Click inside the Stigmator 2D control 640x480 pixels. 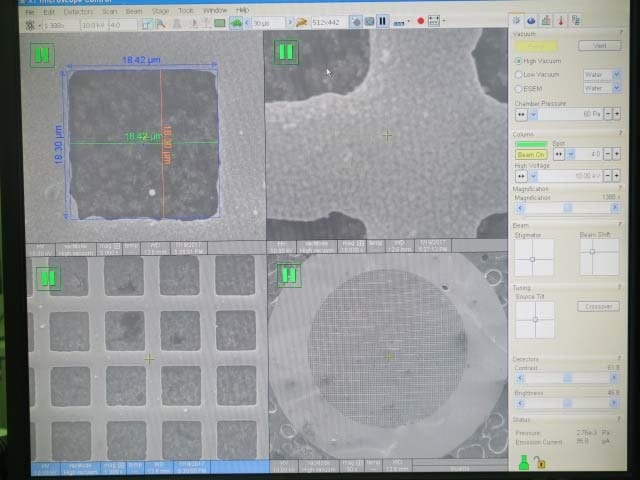[x=534, y=258]
